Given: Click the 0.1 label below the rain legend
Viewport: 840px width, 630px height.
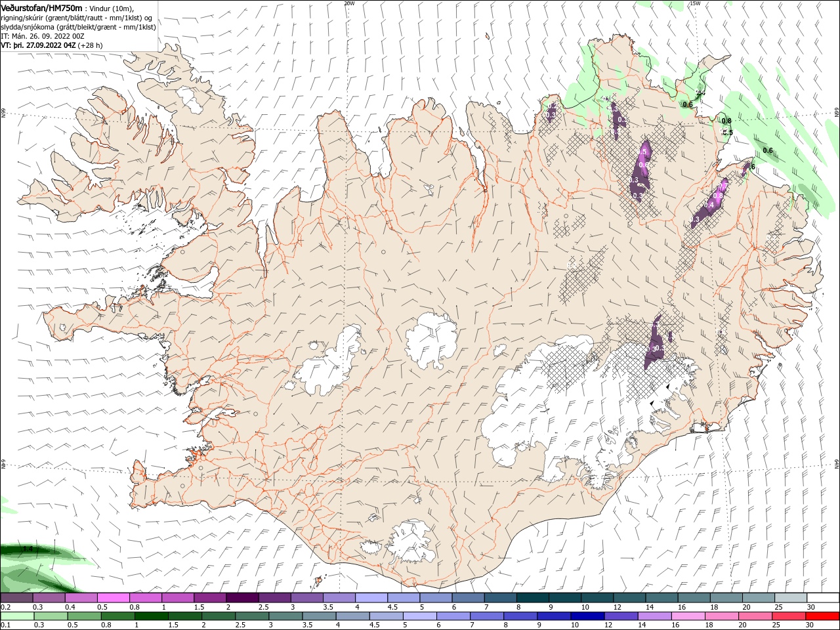Looking at the screenshot, I should [x=5, y=625].
